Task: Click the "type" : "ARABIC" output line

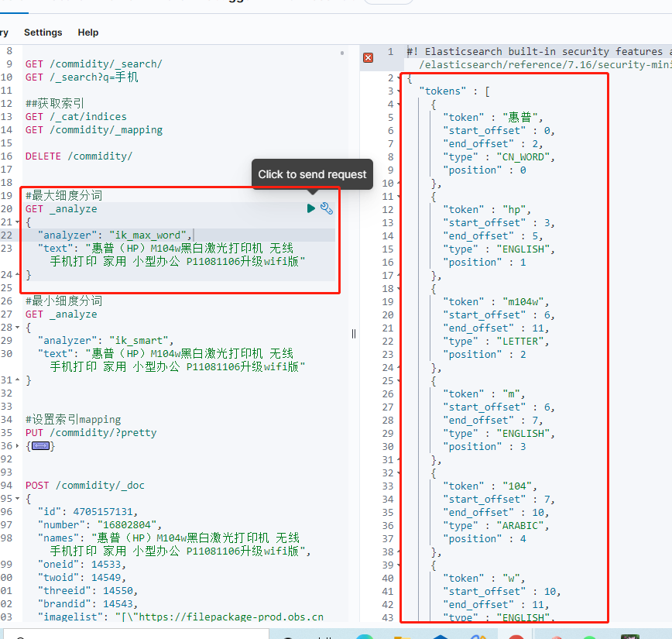Action: pos(496,526)
